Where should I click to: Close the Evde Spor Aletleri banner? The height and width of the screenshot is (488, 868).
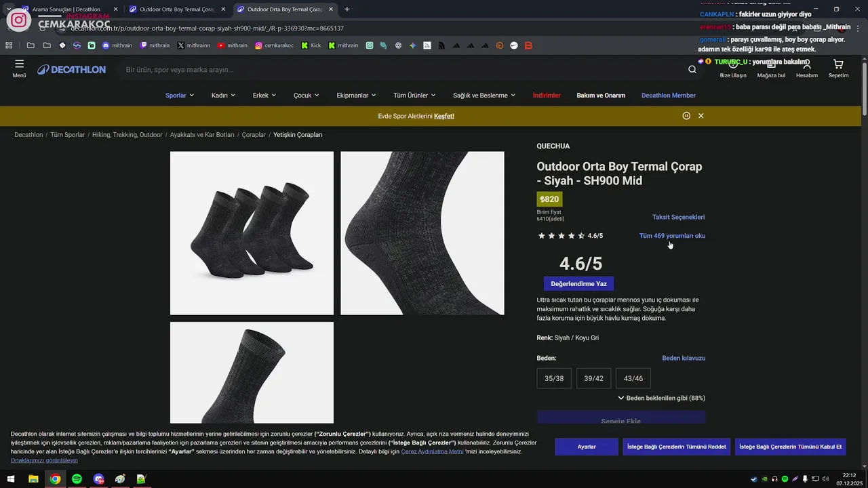[701, 116]
